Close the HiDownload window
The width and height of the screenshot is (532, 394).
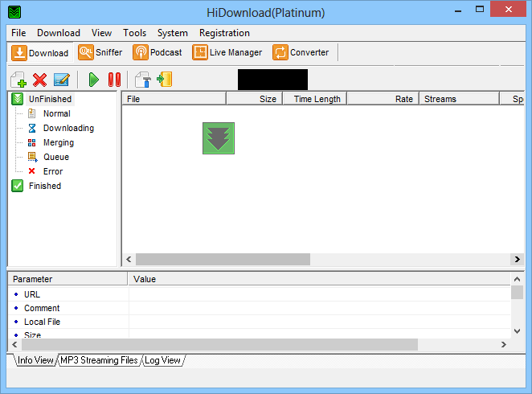pos(508,9)
